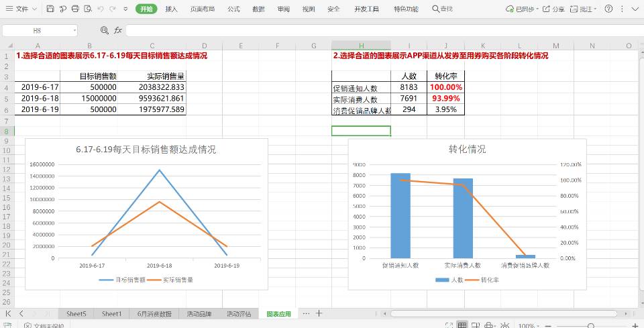Click the Save icon in quick toolbar
This screenshot has height=328, width=644.
(x=50, y=9)
